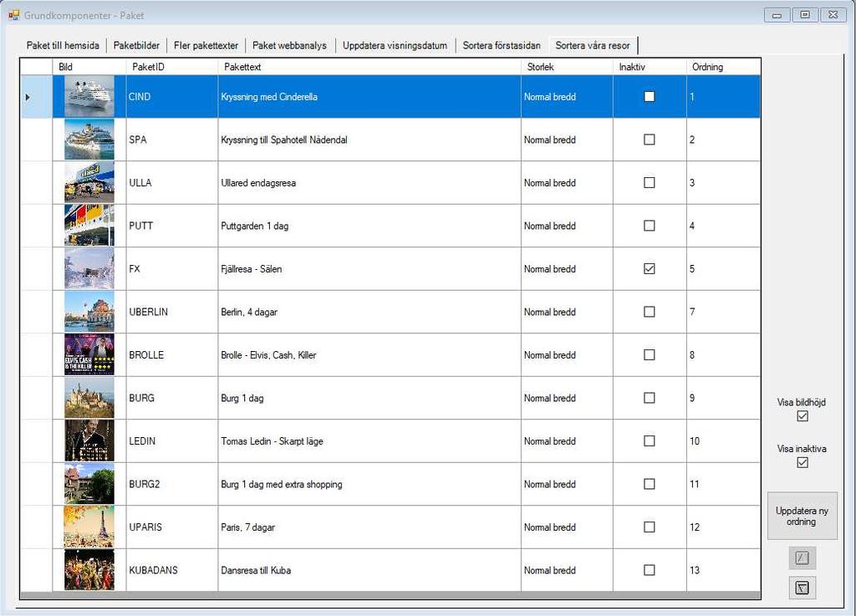Click the snowy FX package thumbnail
856x616 pixels.
(89, 269)
